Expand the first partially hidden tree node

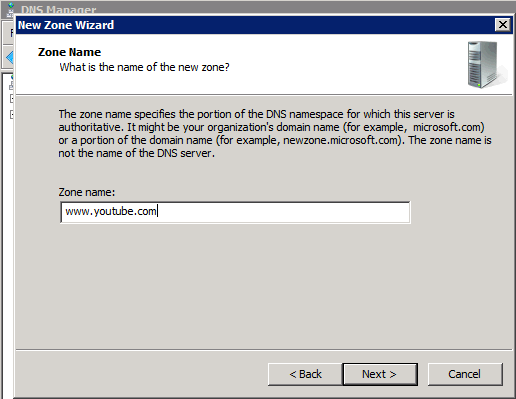pyautogui.click(x=12, y=99)
